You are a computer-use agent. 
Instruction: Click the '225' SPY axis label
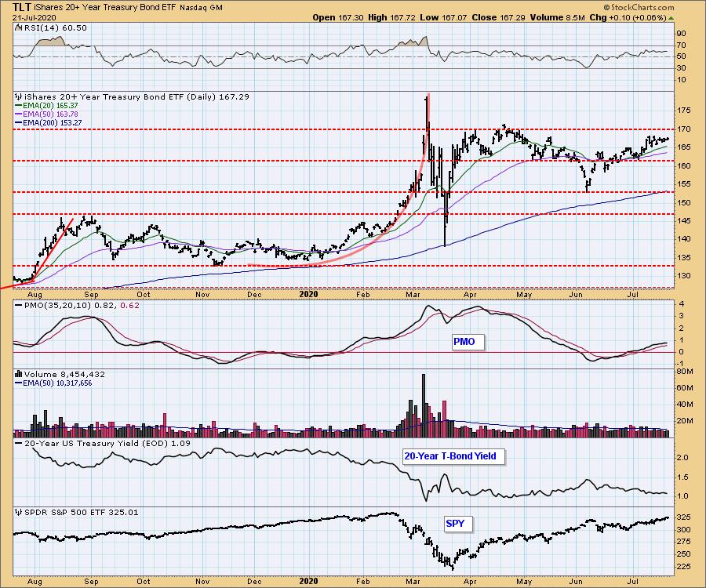tap(684, 567)
